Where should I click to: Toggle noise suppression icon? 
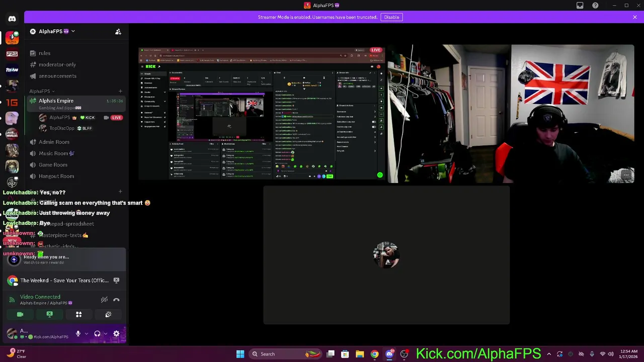pyautogui.click(x=104, y=300)
